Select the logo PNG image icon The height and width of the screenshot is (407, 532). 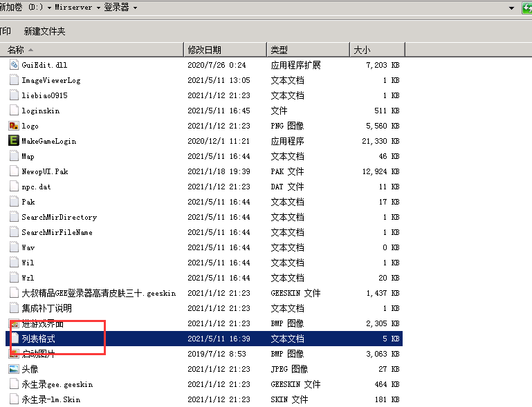14,126
